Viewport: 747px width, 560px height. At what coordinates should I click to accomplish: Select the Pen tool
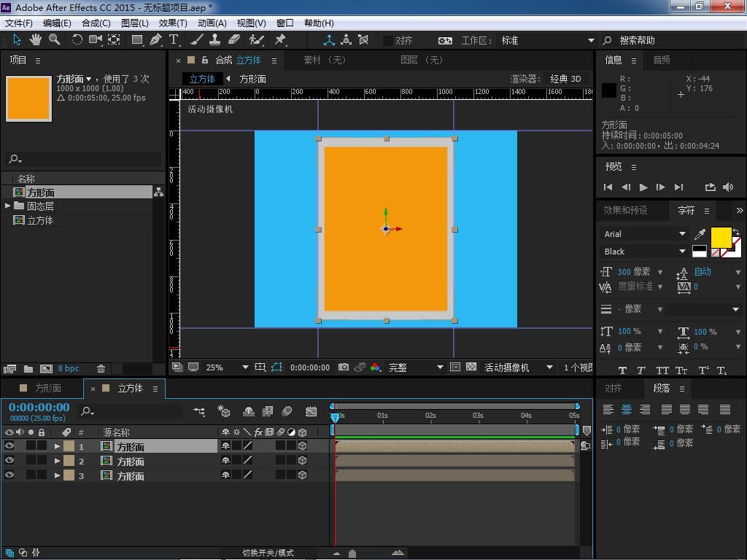pyautogui.click(x=155, y=40)
